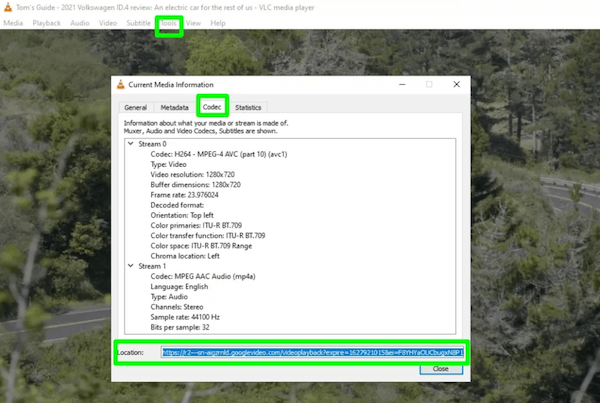Open the Subtitle menu
This screenshot has width=600, height=403.
(x=139, y=23)
